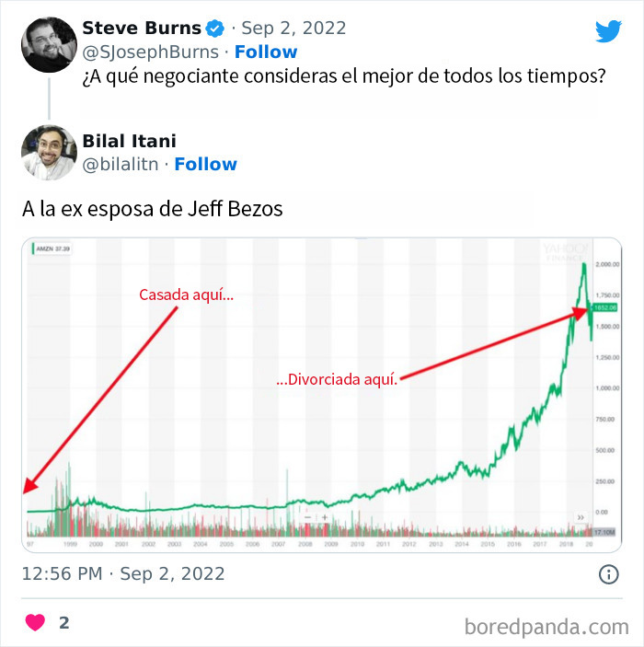
Task: Like the tweet with the heart icon
Action: [35, 622]
